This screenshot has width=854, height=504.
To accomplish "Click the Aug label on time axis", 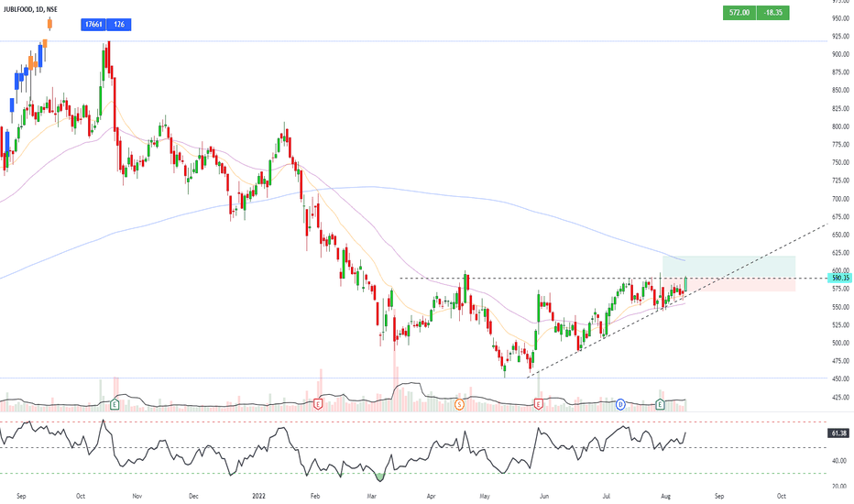I will point(665,496).
